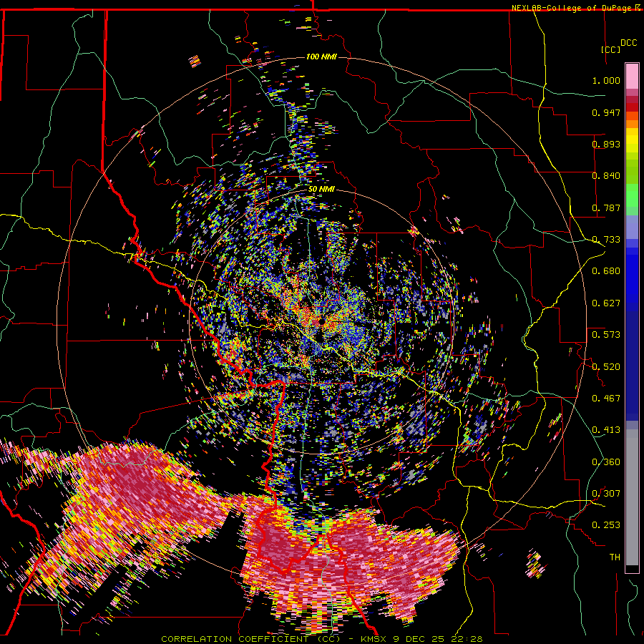Click the "TH" threshold label
Viewport: 644px width, 644px height.
click(x=615, y=557)
